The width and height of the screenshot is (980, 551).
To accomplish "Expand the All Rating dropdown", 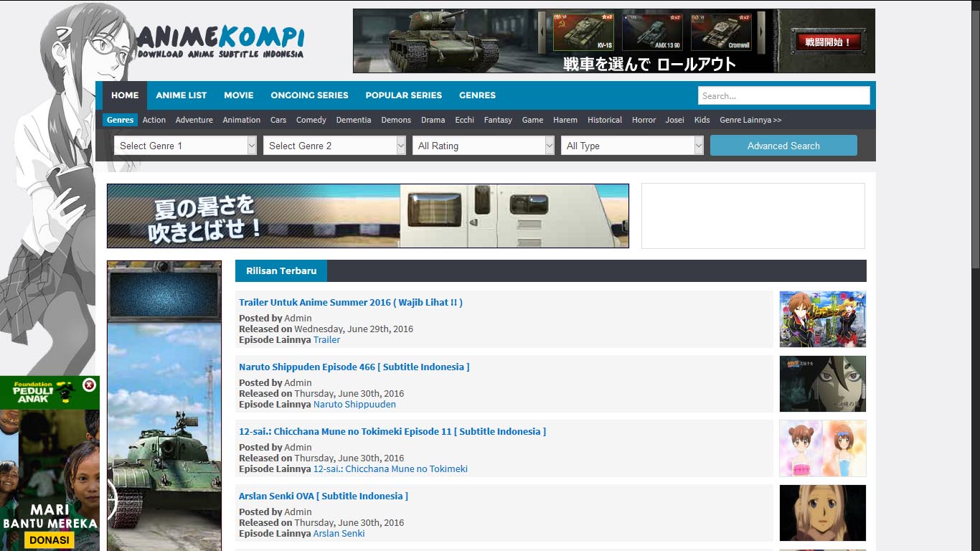I will (x=484, y=146).
